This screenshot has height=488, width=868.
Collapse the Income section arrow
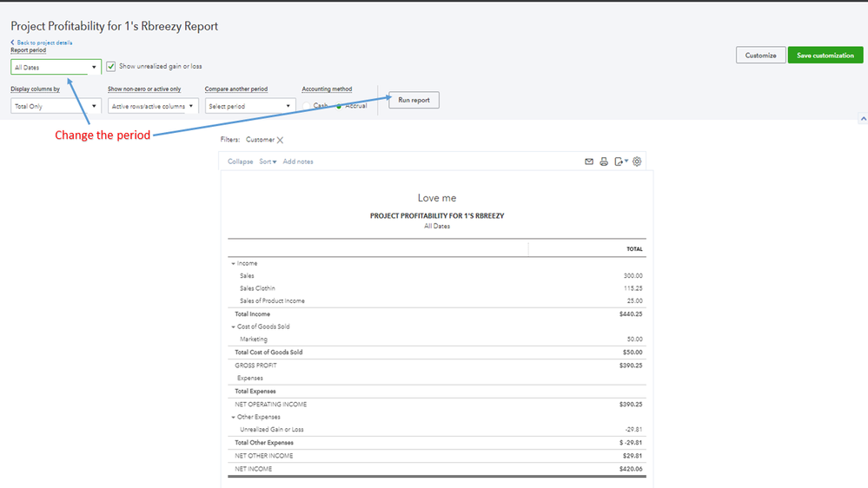click(234, 263)
